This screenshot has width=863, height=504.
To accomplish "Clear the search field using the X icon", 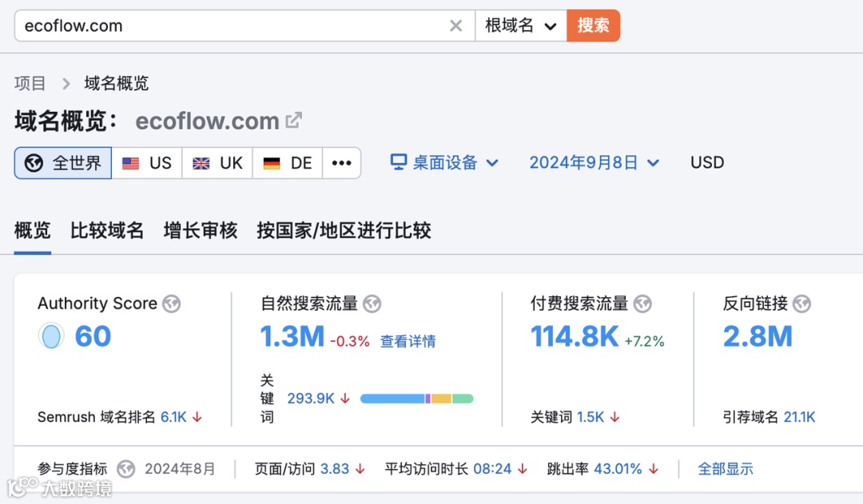I will click(x=455, y=25).
